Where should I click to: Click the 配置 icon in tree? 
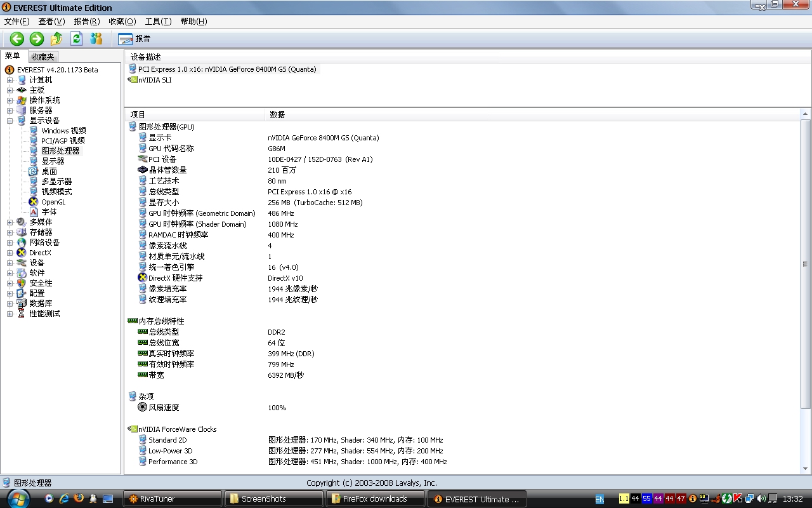tap(22, 293)
